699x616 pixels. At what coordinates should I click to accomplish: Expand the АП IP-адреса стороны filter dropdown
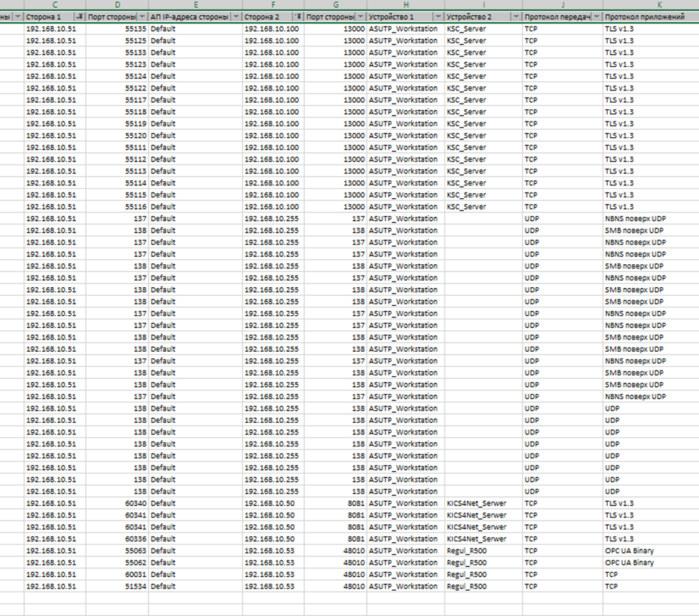pos(235,17)
